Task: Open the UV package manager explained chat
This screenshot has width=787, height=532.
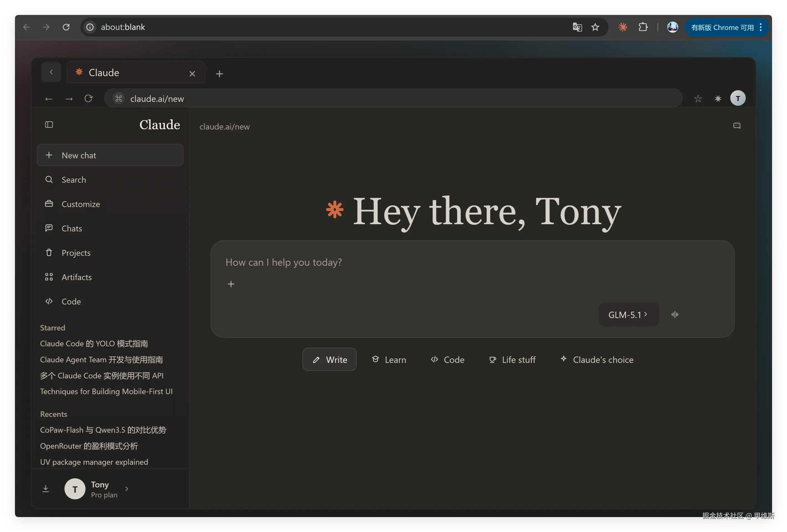Action: 94,462
